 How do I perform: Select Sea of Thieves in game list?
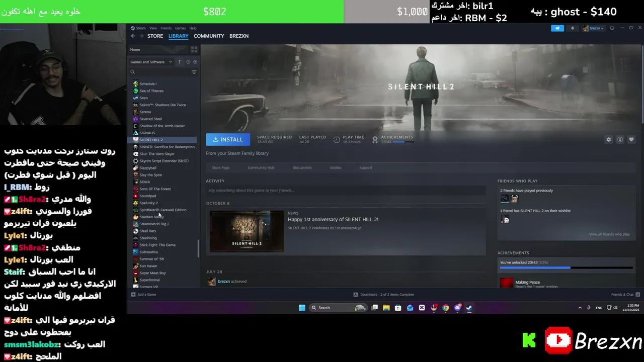(151, 91)
